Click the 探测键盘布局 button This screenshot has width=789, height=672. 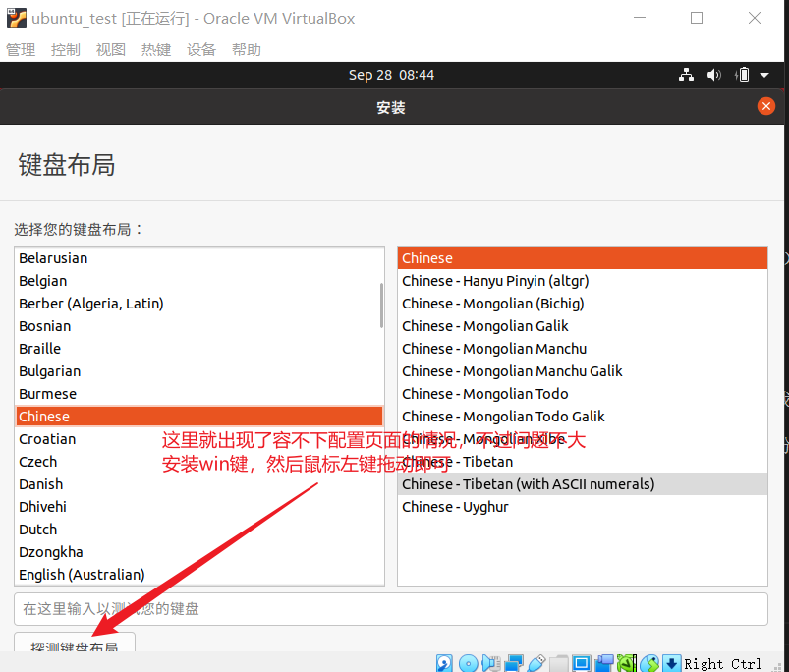(x=75, y=643)
